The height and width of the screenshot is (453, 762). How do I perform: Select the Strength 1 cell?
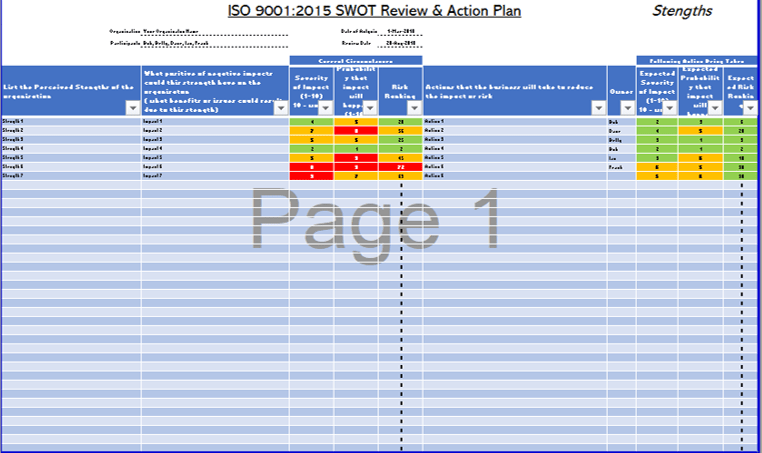pyautogui.click(x=14, y=121)
